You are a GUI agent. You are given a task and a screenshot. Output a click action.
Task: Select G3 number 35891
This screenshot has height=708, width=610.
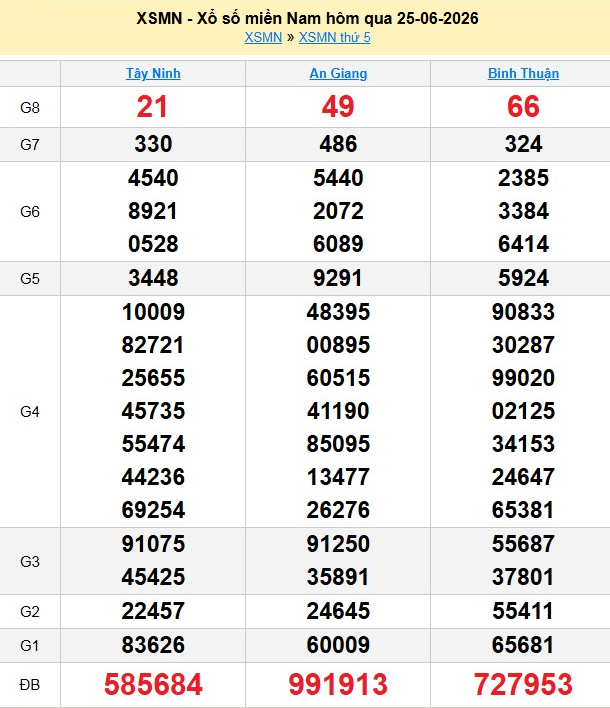(x=338, y=577)
